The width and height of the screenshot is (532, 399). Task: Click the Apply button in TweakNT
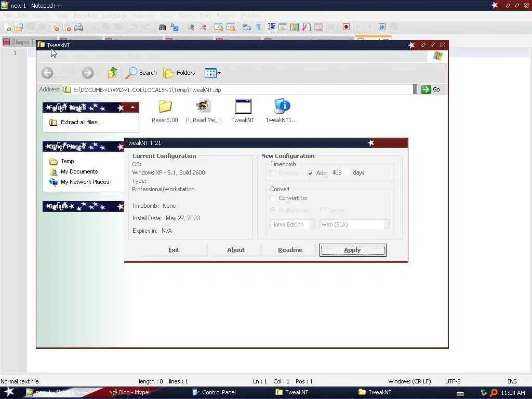point(353,250)
